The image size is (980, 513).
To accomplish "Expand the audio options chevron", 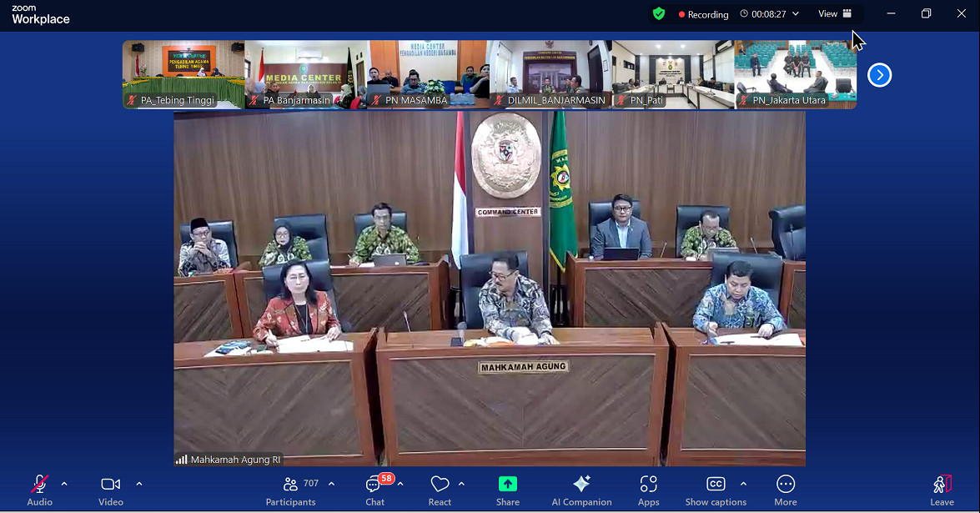I will click(x=64, y=484).
